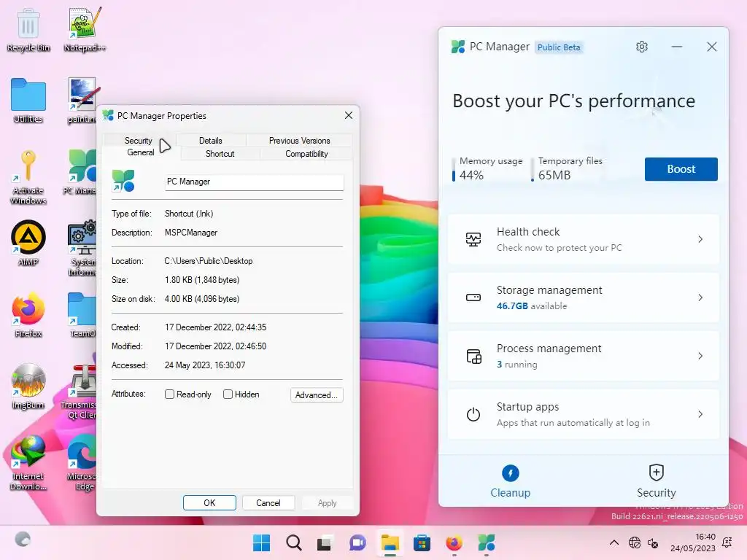Click Temporary files 65MB indicator
Image resolution: width=747 pixels, height=560 pixels.
click(567, 168)
